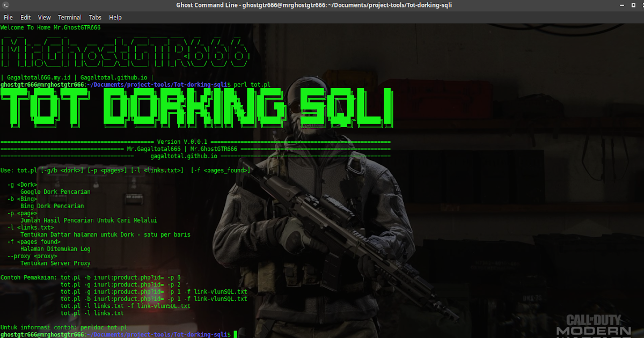Open the File menu
644x338 pixels.
pyautogui.click(x=8, y=17)
